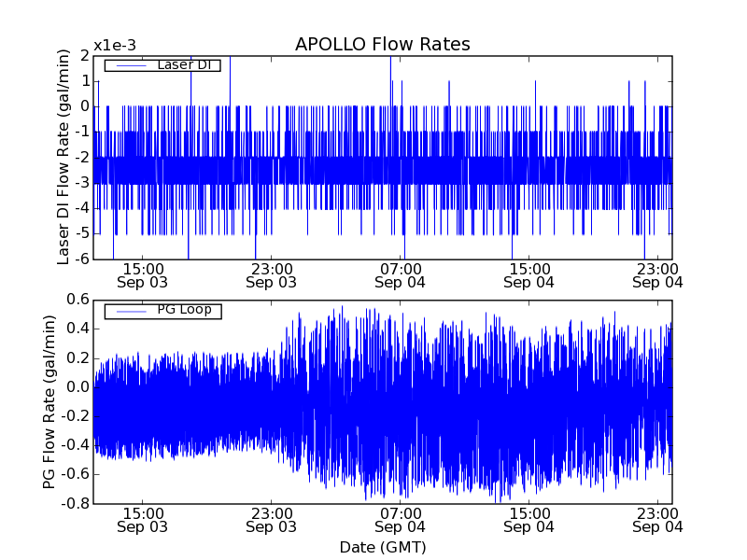Viewport: 747px width, 560px height.
Task: Click the "-1" tick on Laser DI y-axis
Action: pos(82,132)
